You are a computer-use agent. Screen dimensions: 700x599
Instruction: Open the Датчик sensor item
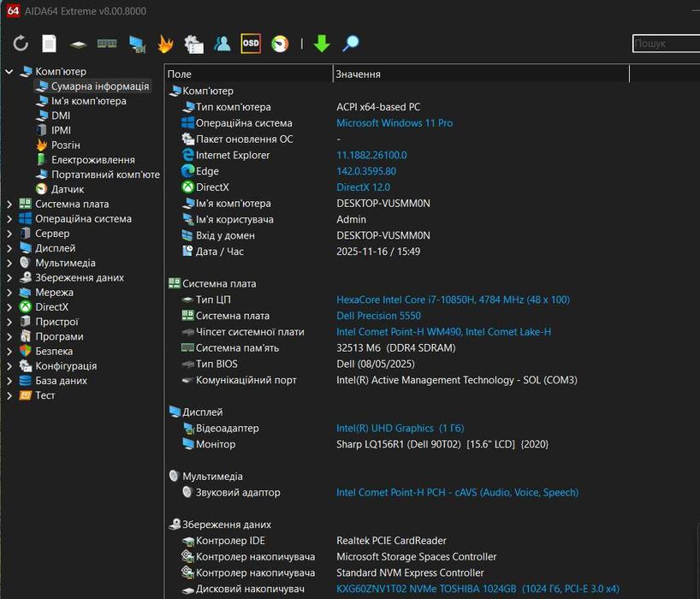click(68, 189)
